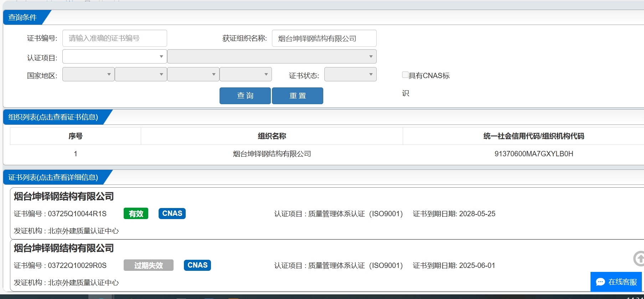The width and height of the screenshot is (644, 299).
Task: Click the first certificate card company title
Action: 64,197
